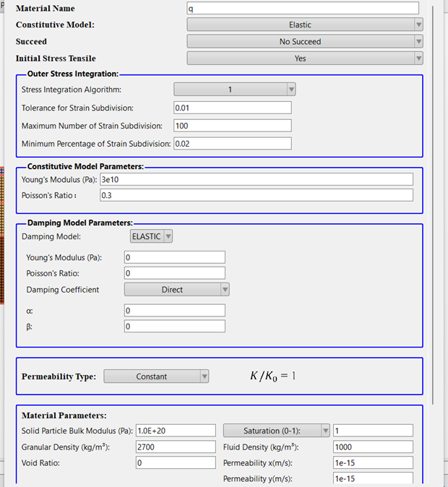Click the Solid Particle Bulk Modulus field
448x487 pixels.
pos(176,431)
